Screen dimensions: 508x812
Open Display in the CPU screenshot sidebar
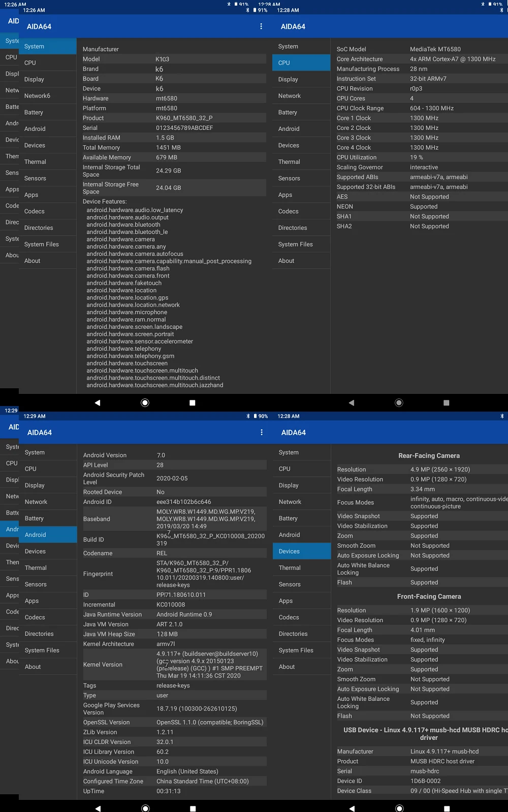pyautogui.click(x=302, y=79)
